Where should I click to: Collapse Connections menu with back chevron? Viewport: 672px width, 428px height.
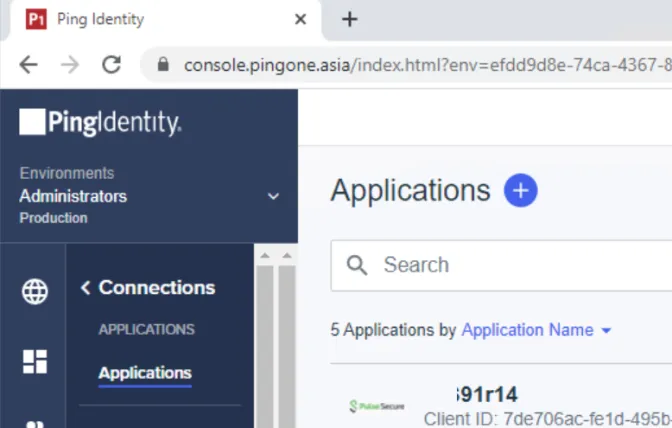tap(85, 287)
